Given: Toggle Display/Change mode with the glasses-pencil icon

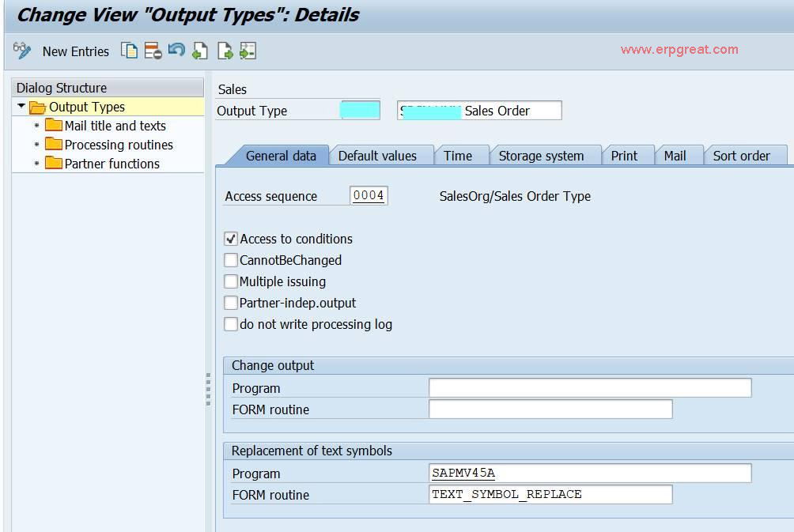Looking at the screenshot, I should [x=22, y=51].
